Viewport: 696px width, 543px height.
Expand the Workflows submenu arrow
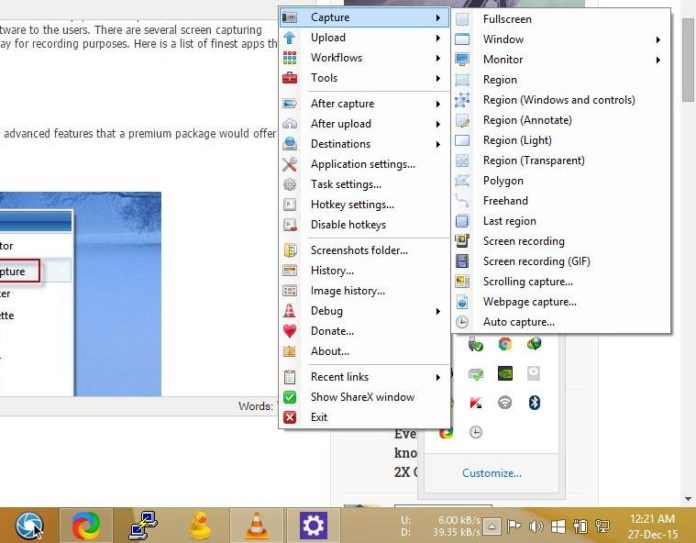pos(438,58)
